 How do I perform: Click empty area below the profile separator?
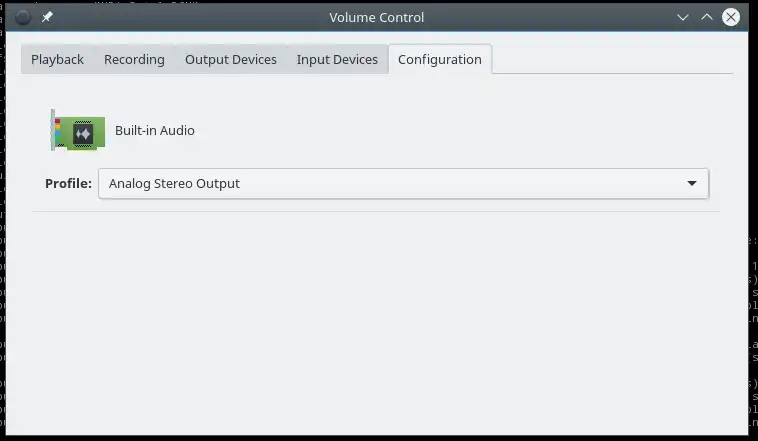[376, 320]
